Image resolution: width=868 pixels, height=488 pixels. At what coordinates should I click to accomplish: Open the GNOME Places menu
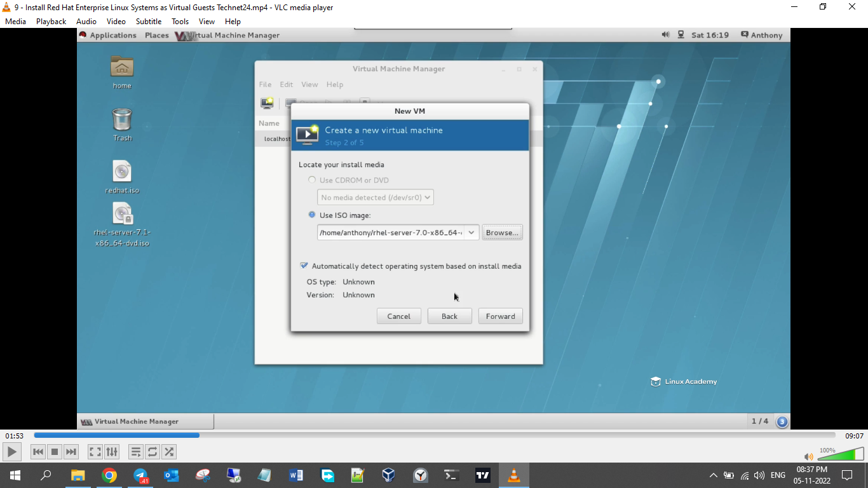157,35
